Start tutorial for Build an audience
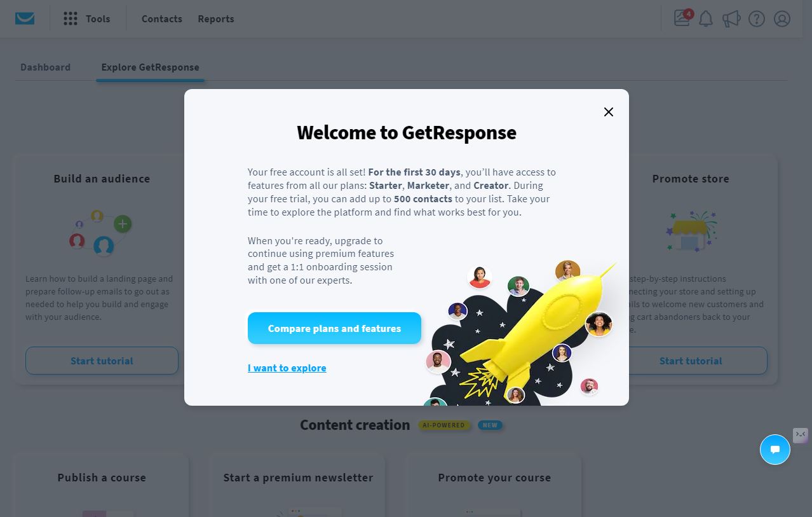812x517 pixels. (102, 361)
